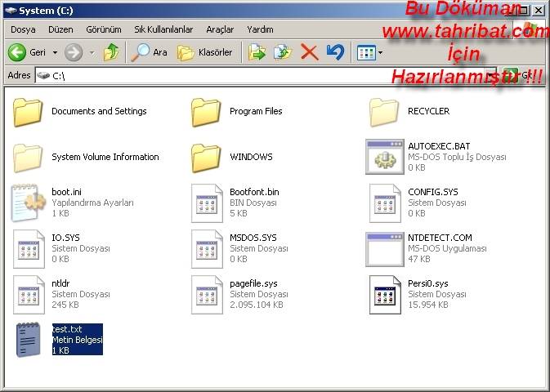
Task: Toggle the Klasörler folders pane
Action: 205,52
